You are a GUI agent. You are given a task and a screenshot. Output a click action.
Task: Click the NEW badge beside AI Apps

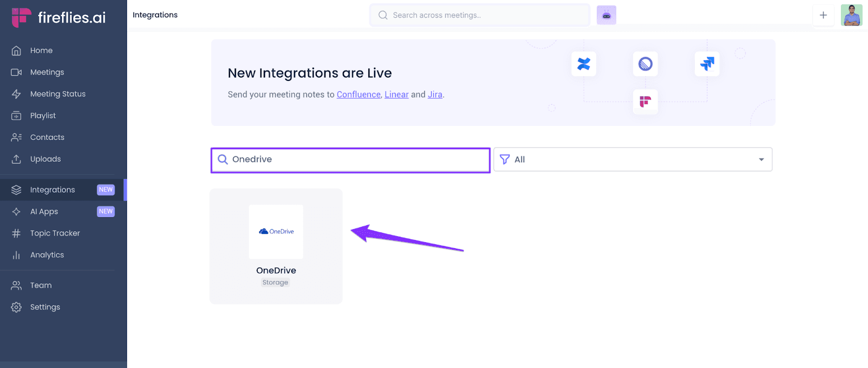pos(106,212)
